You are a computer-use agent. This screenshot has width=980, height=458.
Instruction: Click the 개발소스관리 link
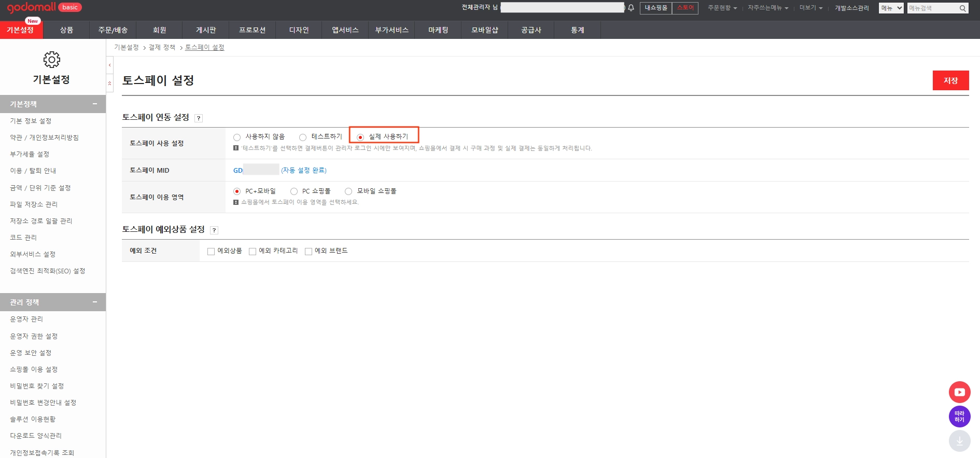[852, 8]
